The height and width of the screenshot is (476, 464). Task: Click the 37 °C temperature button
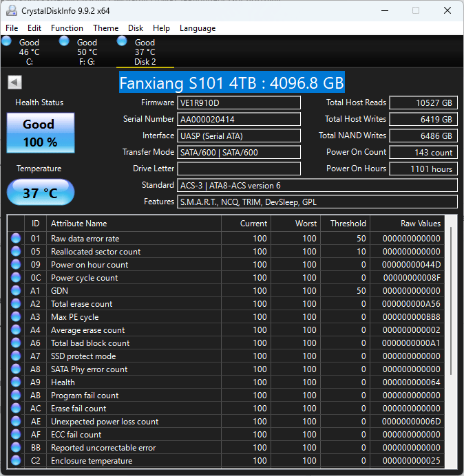tap(41, 193)
